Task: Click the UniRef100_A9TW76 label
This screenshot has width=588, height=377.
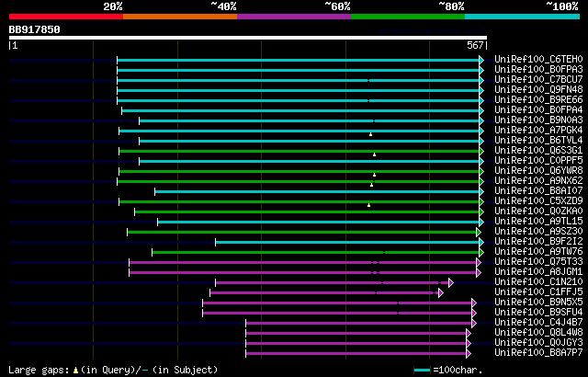Action: point(538,252)
